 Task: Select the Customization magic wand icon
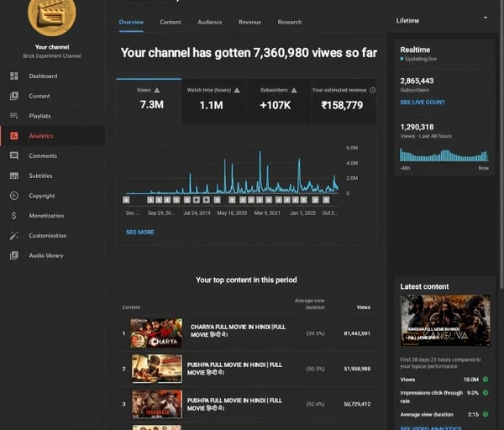click(13, 235)
